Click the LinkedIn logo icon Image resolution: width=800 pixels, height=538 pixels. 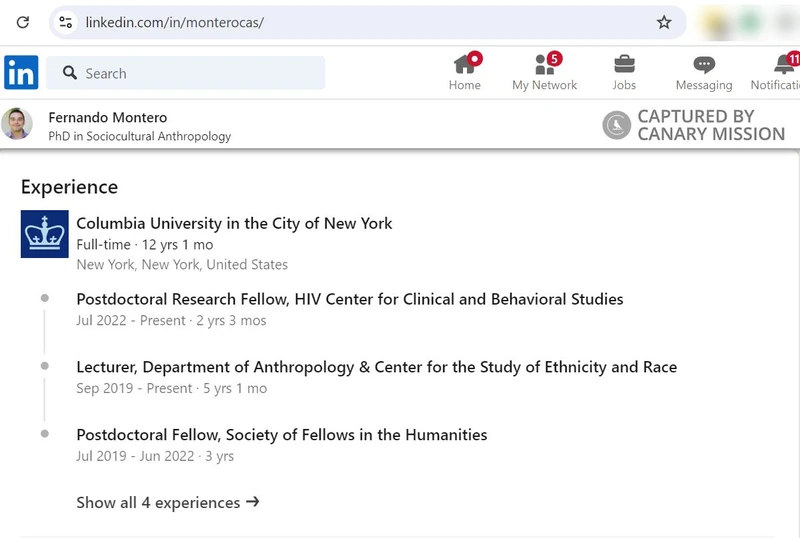[21, 72]
